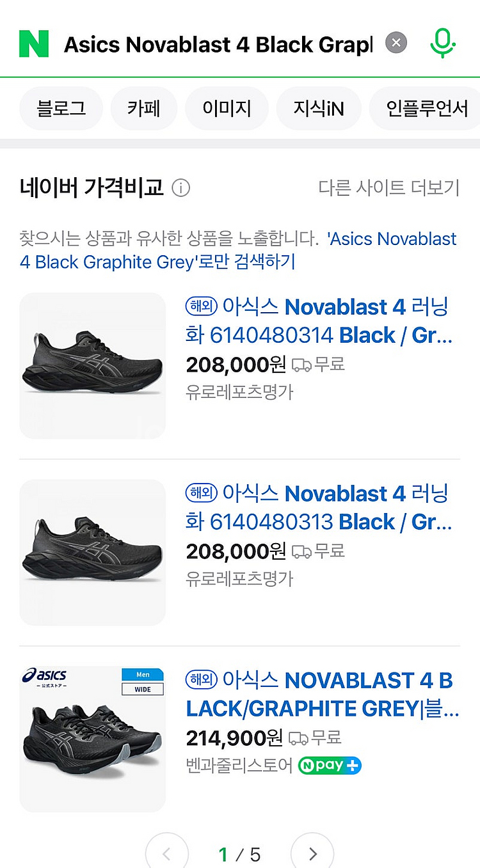480x868 pixels.
Task: Click 다른 사이트 더보기 link
Action: pyautogui.click(x=388, y=188)
